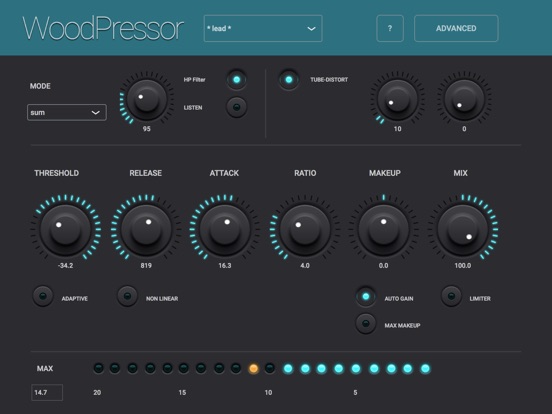
Task: Open the lead preset dropdown
Action: (263, 29)
